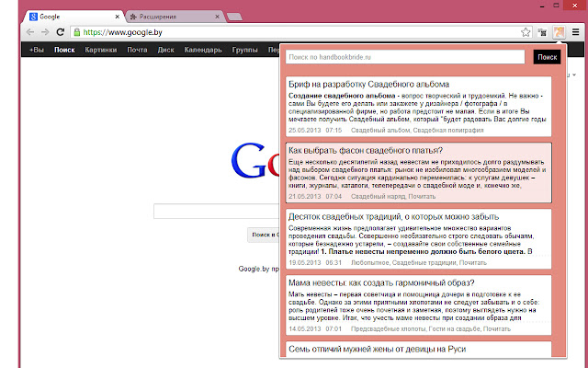Click the Свадебная полиграфия category tag
Viewport: 588px width, 368px height.
click(x=448, y=131)
